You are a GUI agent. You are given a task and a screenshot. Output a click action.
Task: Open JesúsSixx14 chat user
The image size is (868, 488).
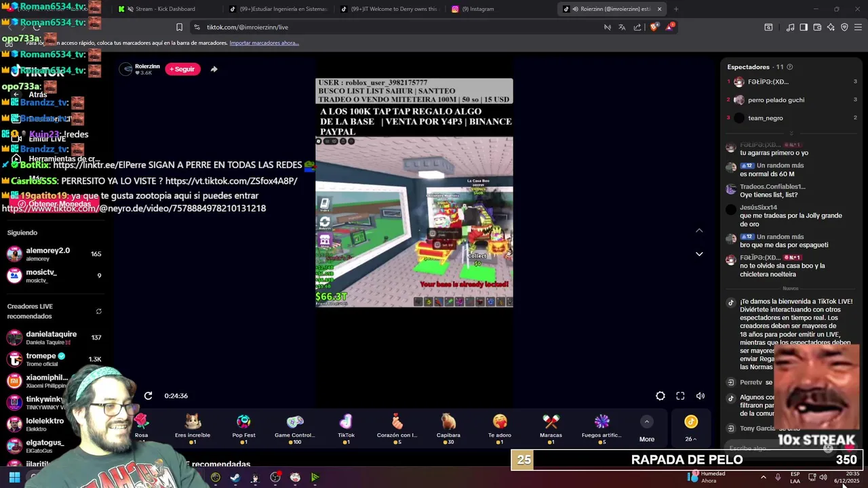pyautogui.click(x=758, y=207)
